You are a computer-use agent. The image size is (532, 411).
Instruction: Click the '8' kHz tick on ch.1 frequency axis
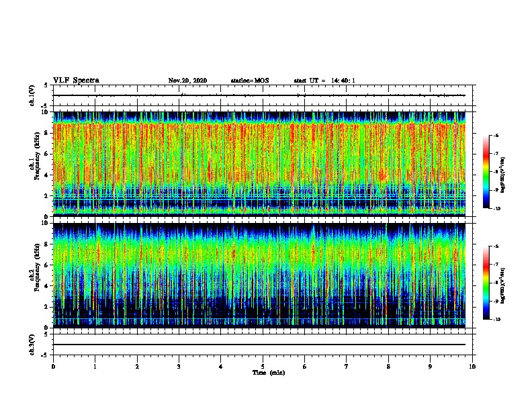pos(47,133)
